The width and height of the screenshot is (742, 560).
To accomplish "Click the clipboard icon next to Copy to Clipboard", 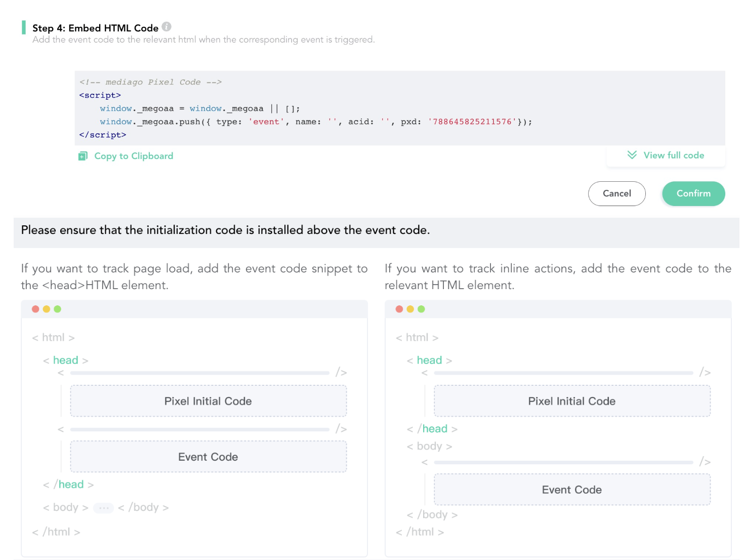I will [83, 156].
